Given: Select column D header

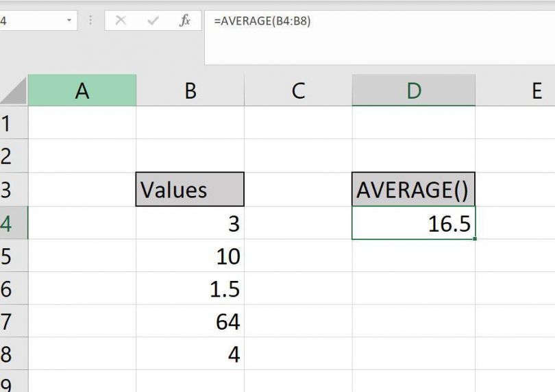Looking at the screenshot, I should pyautogui.click(x=413, y=90).
